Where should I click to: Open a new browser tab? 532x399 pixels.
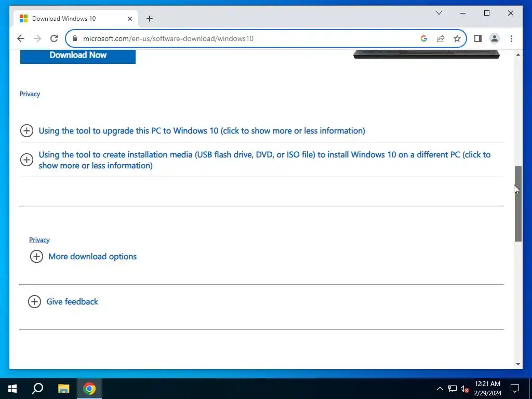[x=150, y=19]
